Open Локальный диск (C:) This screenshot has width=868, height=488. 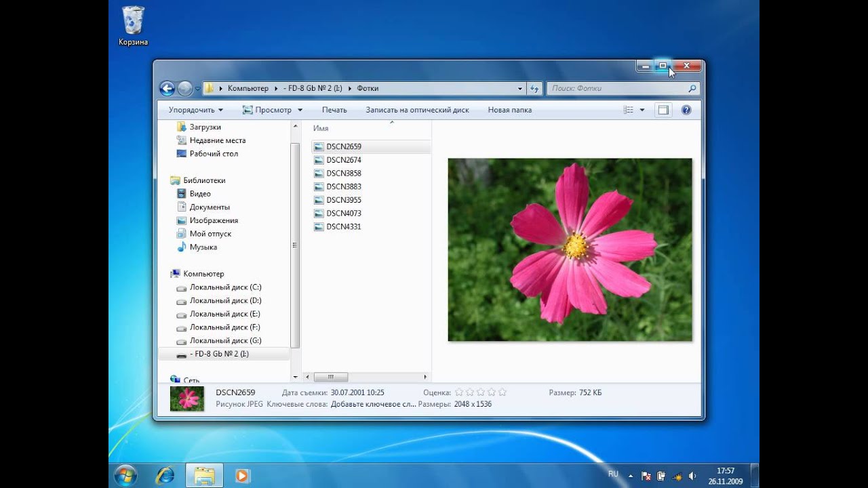tap(225, 287)
